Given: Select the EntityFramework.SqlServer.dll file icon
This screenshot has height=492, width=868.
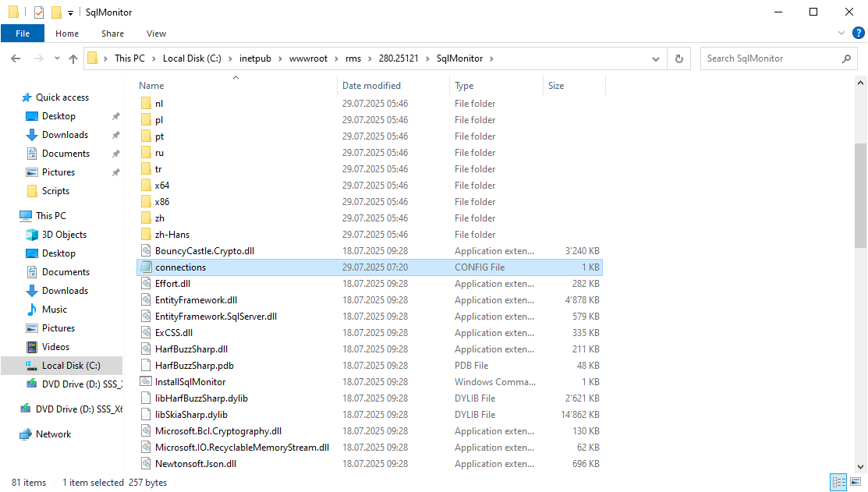Looking at the screenshot, I should pyautogui.click(x=146, y=317).
